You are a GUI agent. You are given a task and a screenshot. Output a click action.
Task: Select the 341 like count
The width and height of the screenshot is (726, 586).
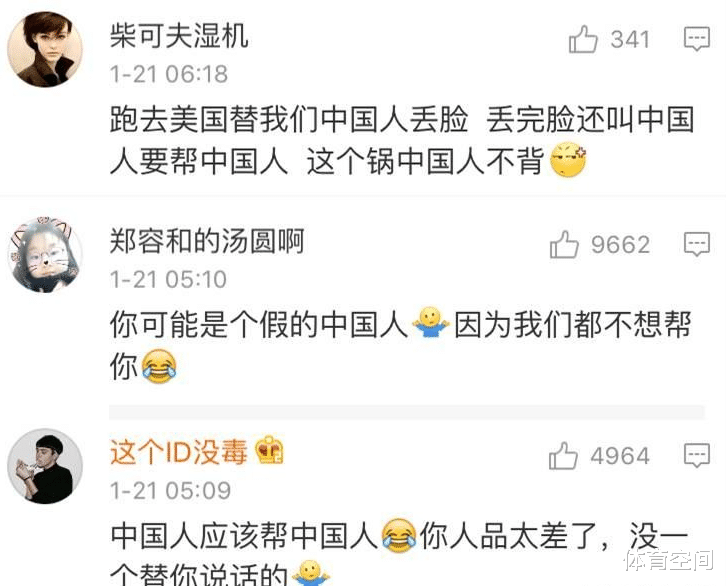click(x=631, y=39)
